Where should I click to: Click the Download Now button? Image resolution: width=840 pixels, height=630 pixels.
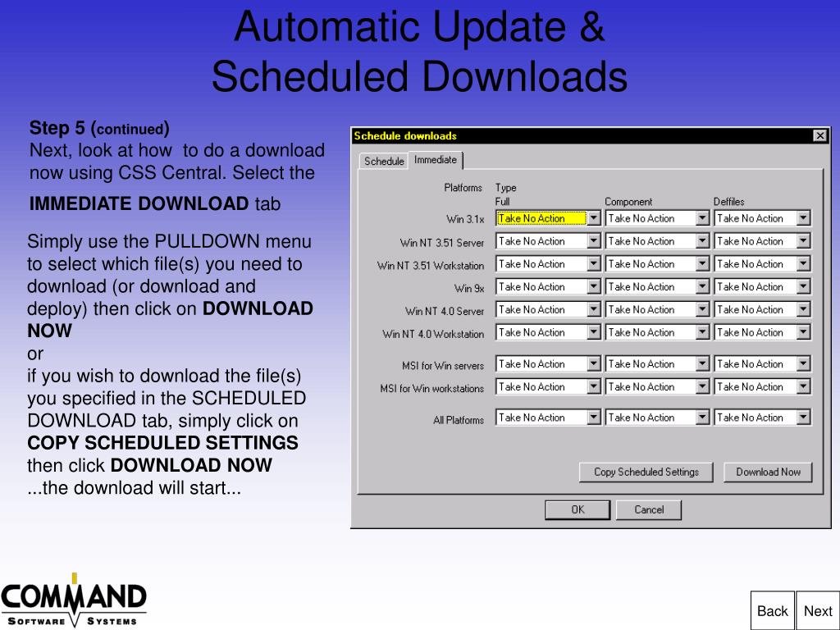[768, 472]
